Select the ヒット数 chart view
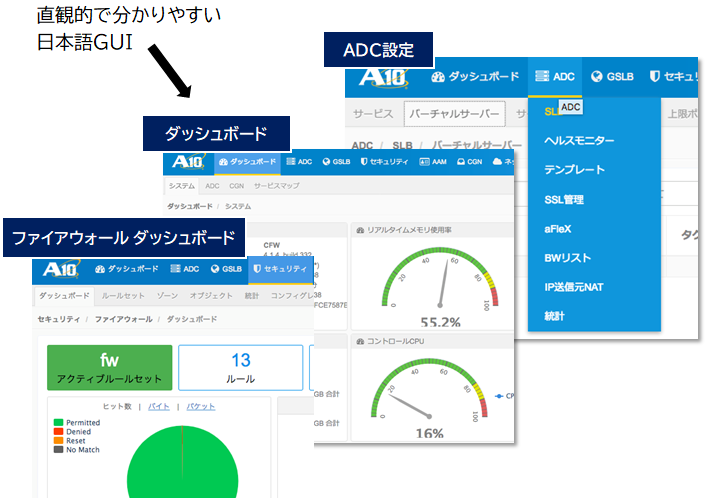Viewport: 707px width, 498px height. (x=117, y=406)
